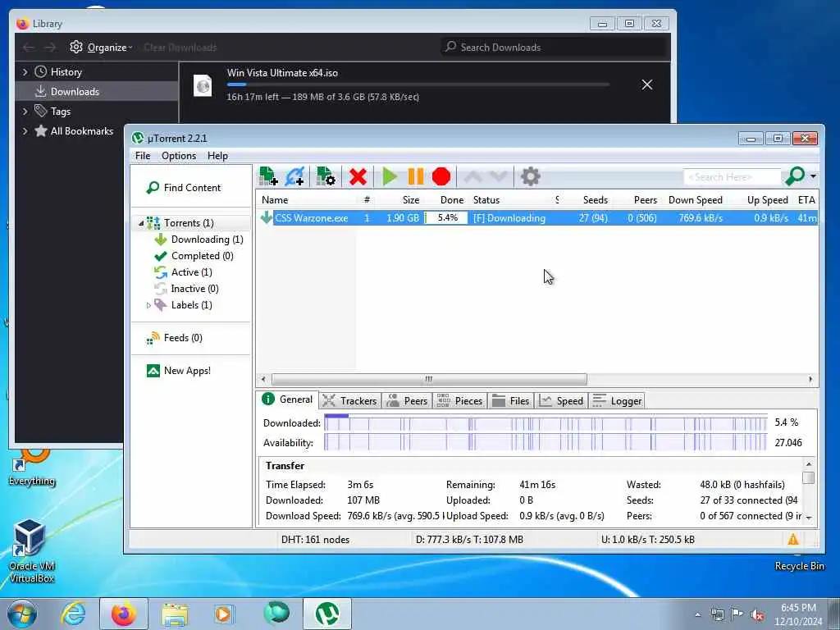Sort torrents by the Size column header
The width and height of the screenshot is (840, 630).
point(411,200)
